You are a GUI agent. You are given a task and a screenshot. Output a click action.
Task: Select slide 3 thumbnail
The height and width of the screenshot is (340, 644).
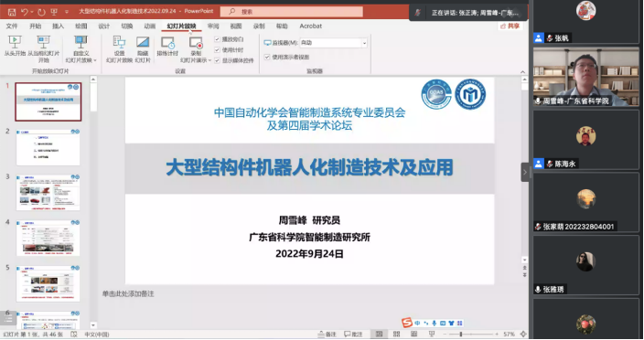48,192
